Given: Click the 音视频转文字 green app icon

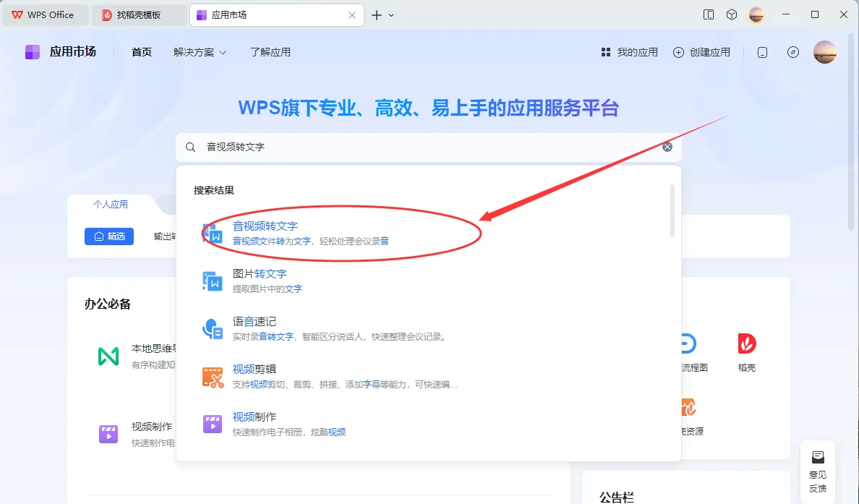Looking at the screenshot, I should pyautogui.click(x=212, y=232).
